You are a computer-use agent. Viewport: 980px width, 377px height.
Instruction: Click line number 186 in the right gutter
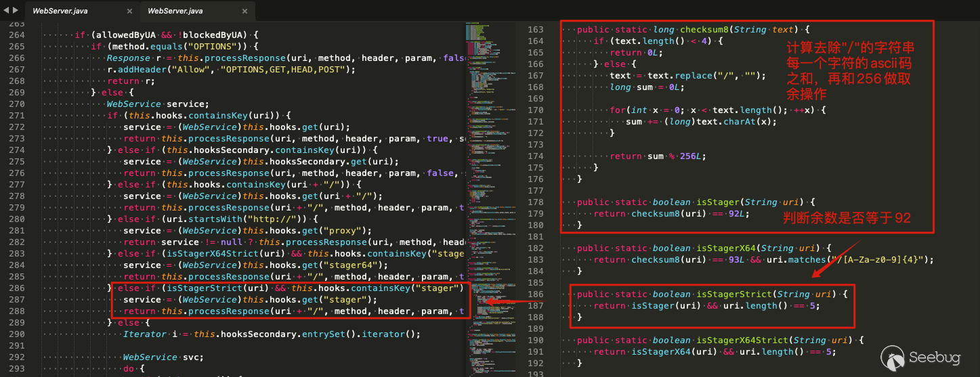pyautogui.click(x=535, y=294)
